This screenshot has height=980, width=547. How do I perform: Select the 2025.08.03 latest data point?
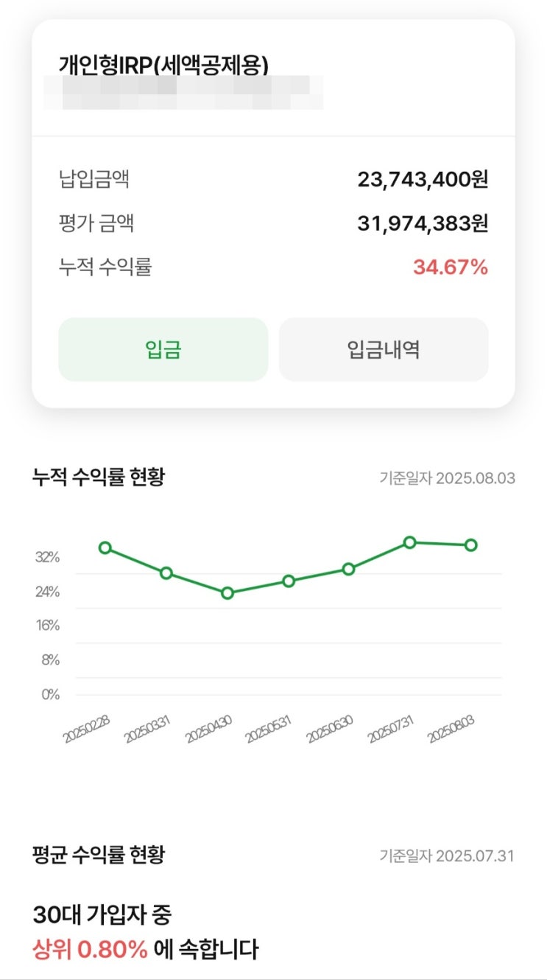coord(471,545)
